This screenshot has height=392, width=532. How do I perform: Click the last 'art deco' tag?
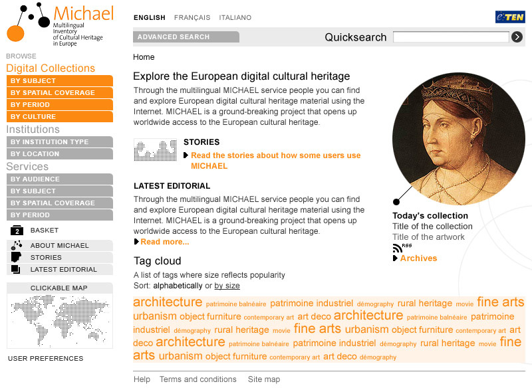pyautogui.click(x=340, y=356)
